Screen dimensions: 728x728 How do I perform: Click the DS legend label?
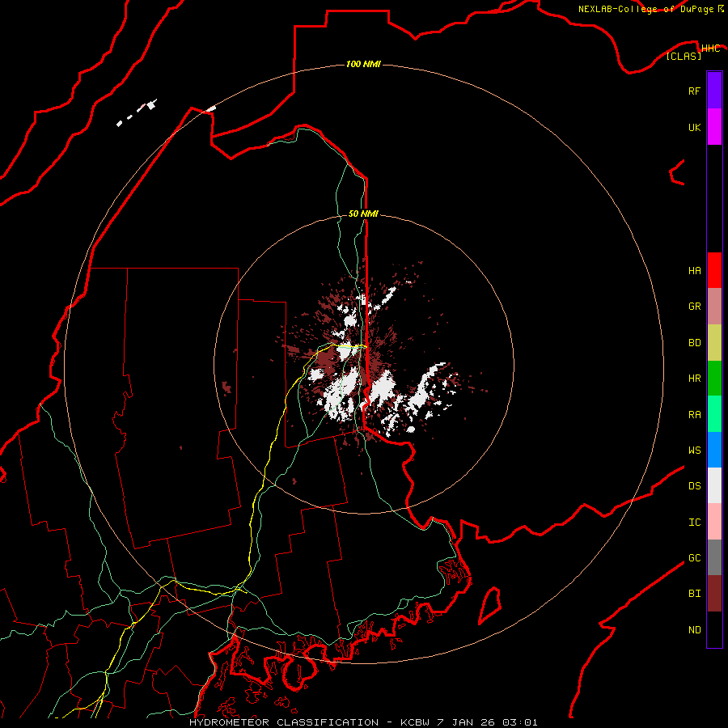tap(694, 486)
